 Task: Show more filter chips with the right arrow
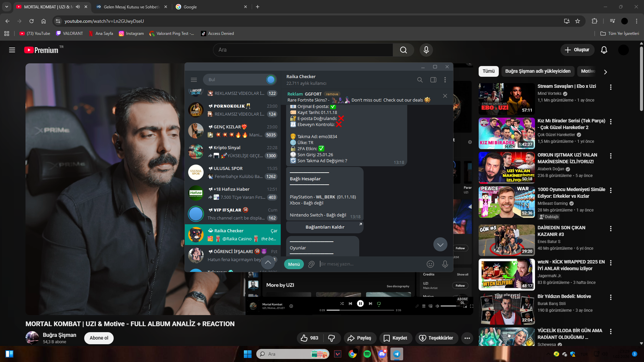click(x=605, y=72)
